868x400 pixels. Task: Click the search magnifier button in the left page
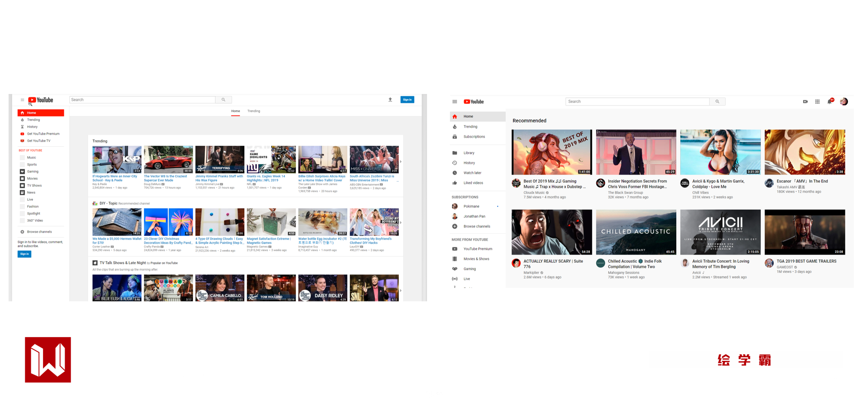[x=224, y=100]
